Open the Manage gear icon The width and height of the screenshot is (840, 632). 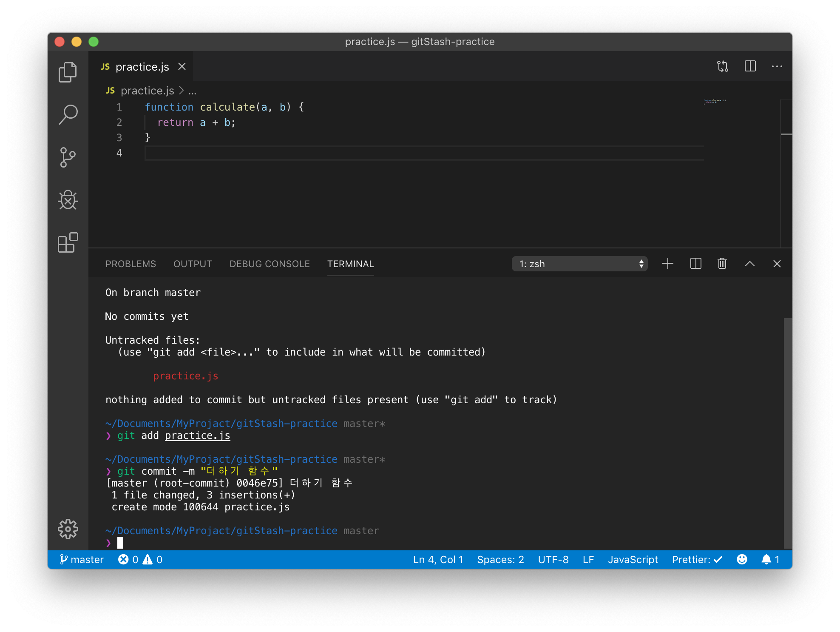68,529
